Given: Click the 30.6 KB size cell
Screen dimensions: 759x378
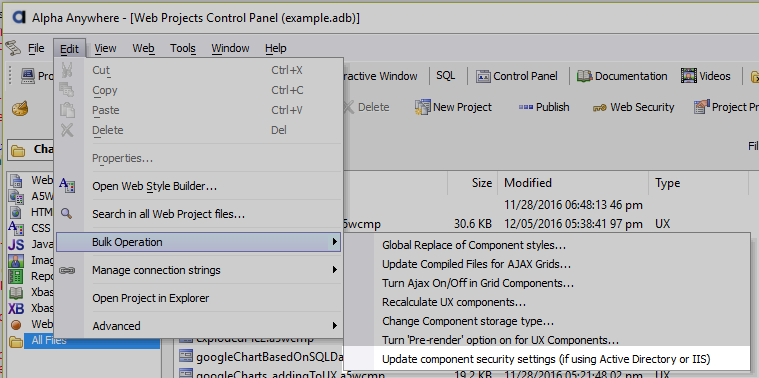Looking at the screenshot, I should coord(473,224).
